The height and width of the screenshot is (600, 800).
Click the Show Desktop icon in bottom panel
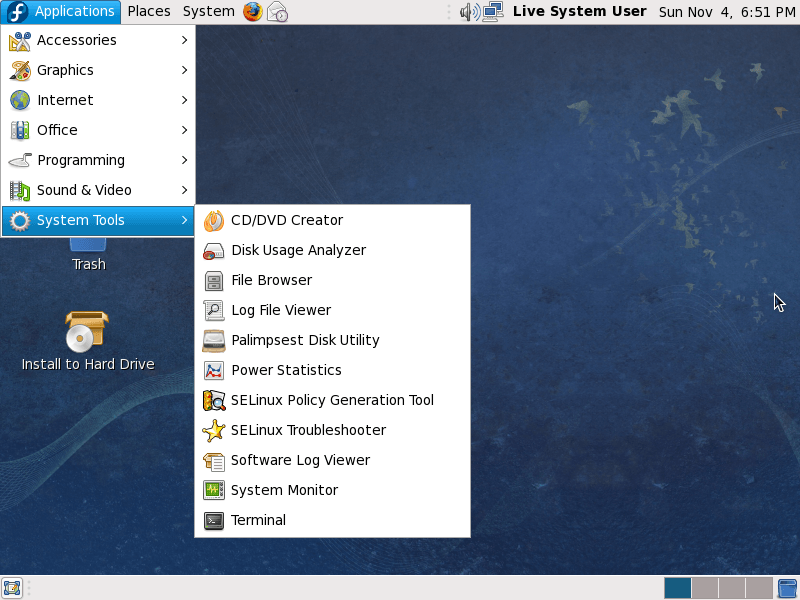coord(12,588)
